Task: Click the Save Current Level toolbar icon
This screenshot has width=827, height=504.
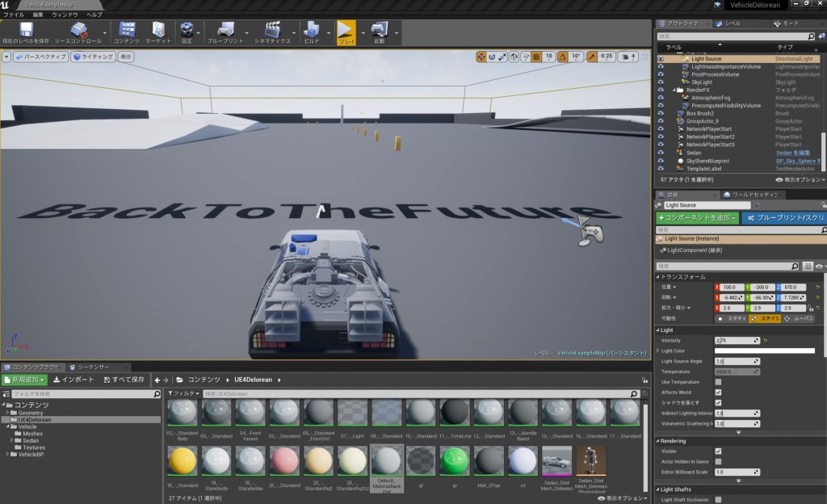Action: pos(25,32)
